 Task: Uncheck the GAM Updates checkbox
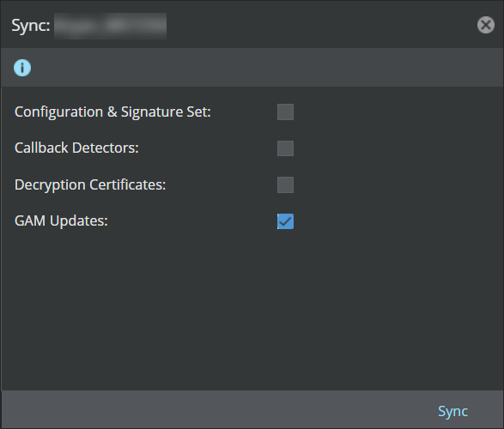[285, 221]
